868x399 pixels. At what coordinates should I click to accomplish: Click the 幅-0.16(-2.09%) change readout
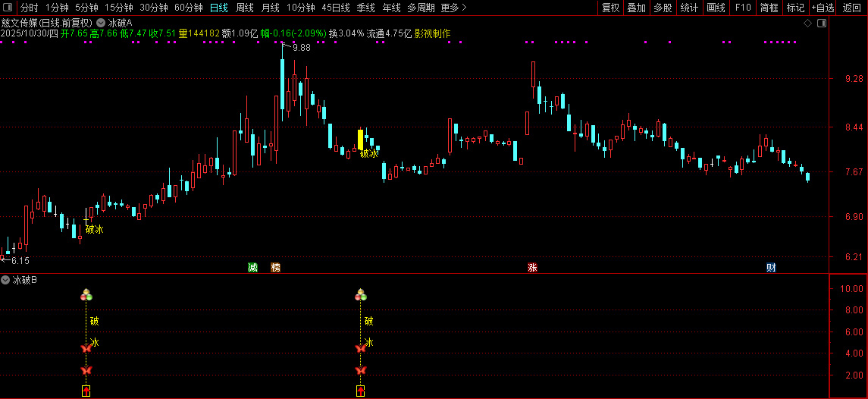(x=293, y=33)
